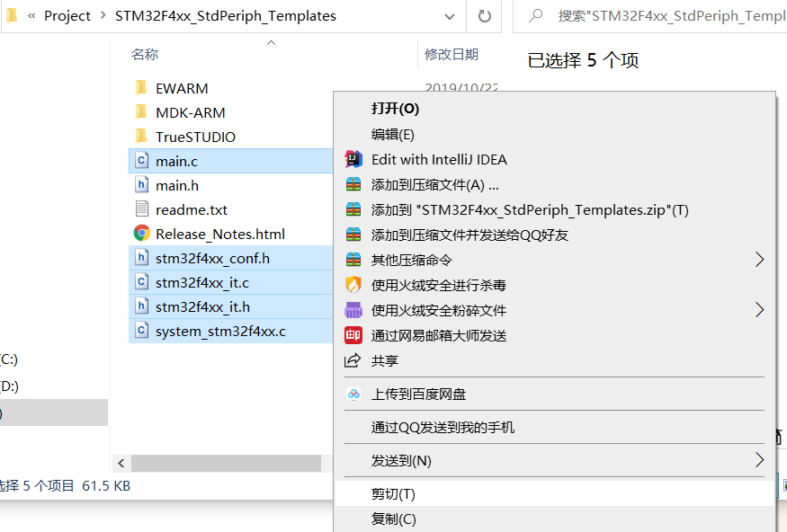Viewport: 787px width, 532px height.
Task: Select the highlighted drive in navigation pane
Action: tap(54, 412)
